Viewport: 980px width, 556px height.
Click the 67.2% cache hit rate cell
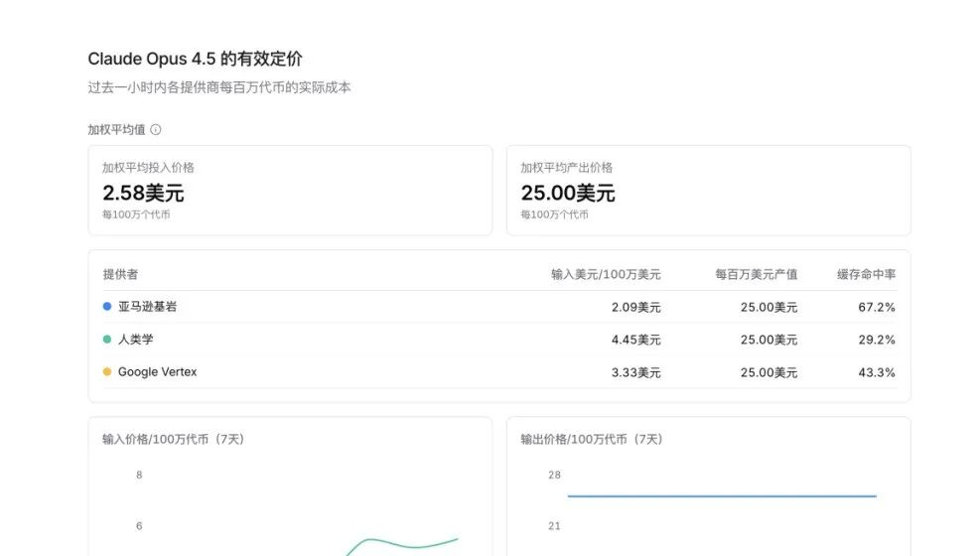tap(876, 308)
